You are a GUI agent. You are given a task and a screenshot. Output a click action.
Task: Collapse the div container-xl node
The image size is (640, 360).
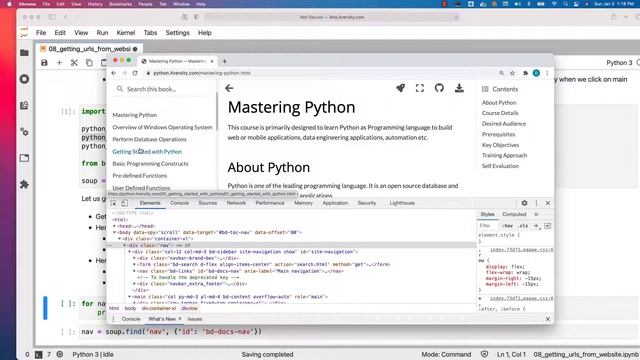point(119,239)
